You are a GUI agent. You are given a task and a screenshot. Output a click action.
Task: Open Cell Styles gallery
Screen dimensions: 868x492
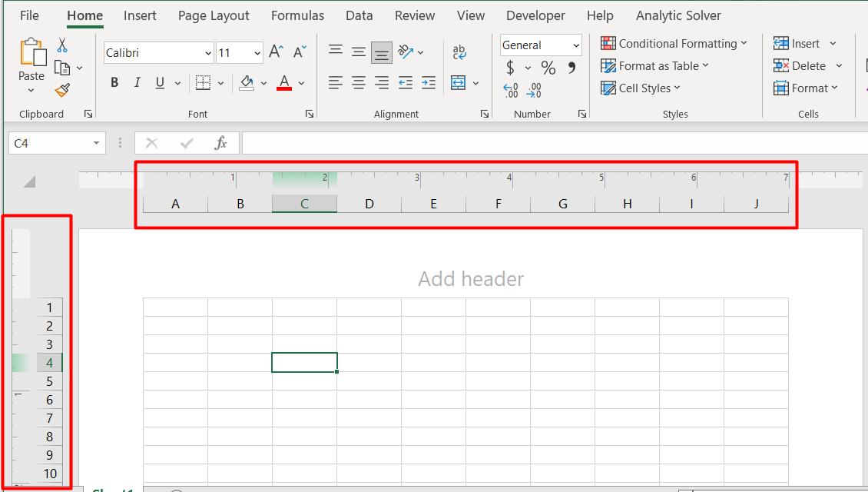pos(641,88)
